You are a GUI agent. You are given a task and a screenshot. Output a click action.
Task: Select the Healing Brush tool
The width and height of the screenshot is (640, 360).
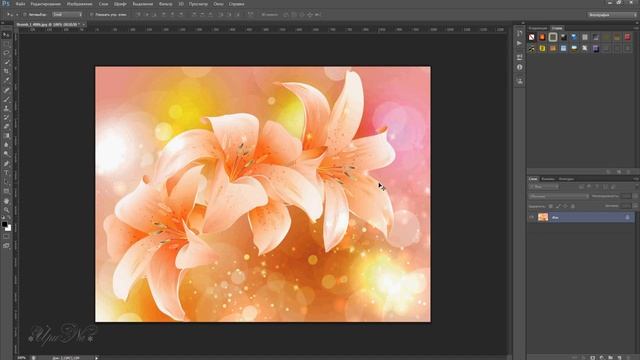pyautogui.click(x=6, y=90)
